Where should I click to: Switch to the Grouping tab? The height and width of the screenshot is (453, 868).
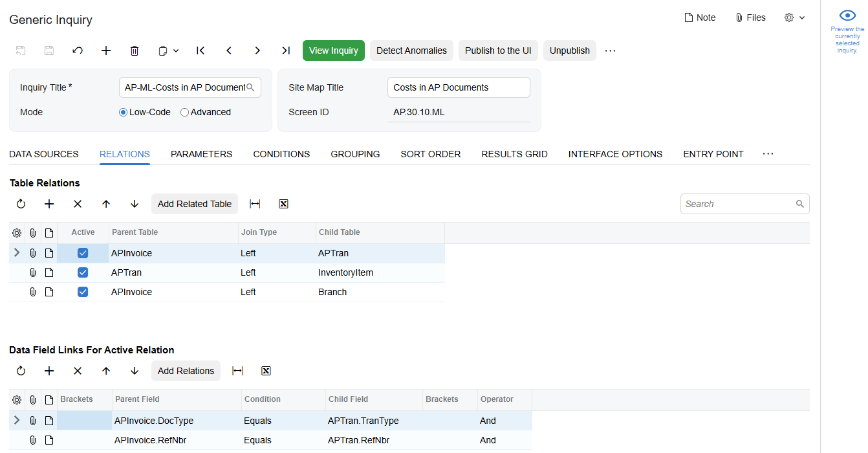[x=355, y=154]
